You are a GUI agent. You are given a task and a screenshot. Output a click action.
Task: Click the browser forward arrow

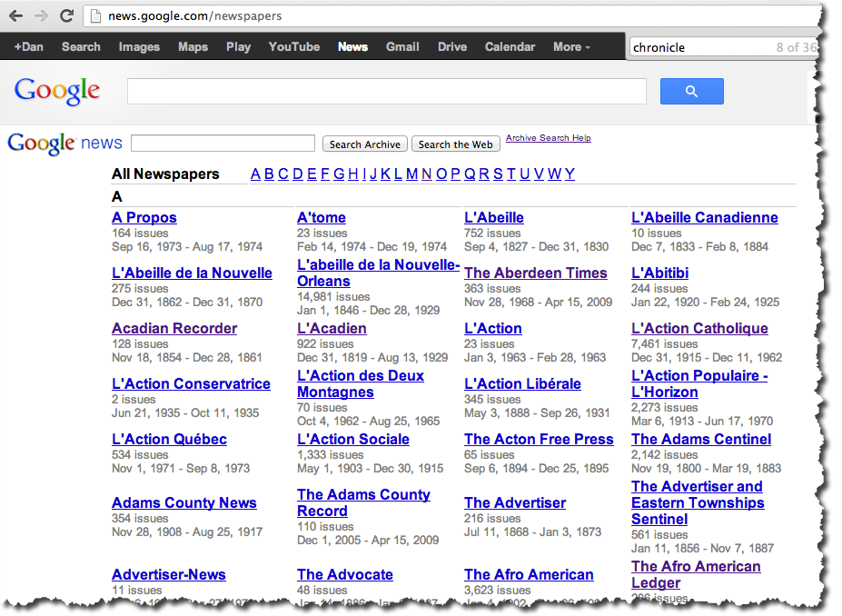[40, 15]
